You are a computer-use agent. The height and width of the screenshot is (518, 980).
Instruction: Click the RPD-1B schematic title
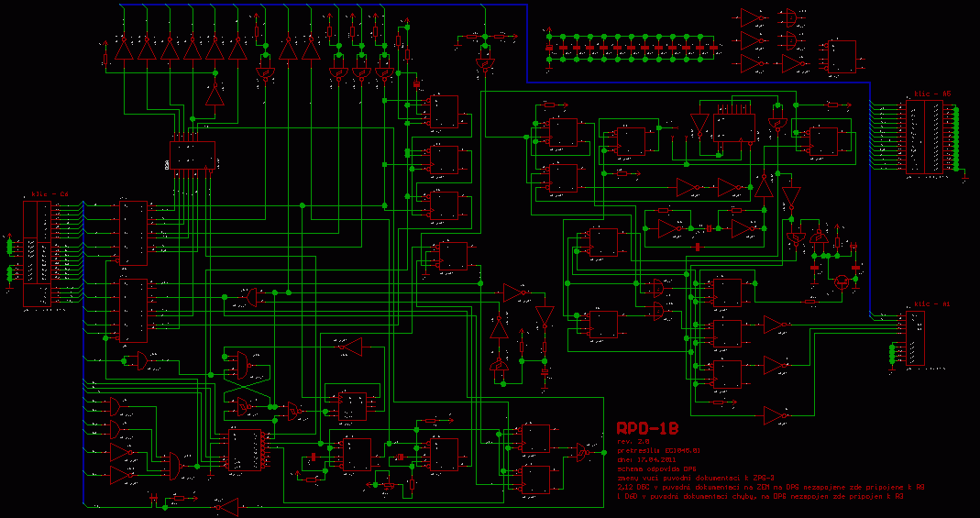pyautogui.click(x=647, y=428)
